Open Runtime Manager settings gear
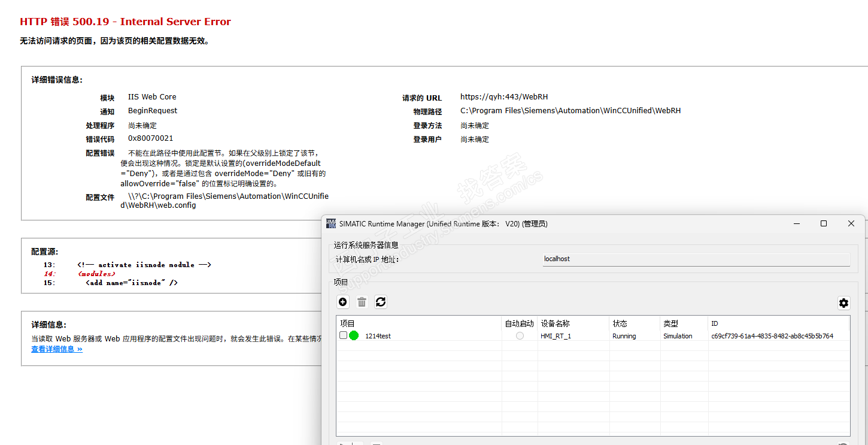The height and width of the screenshot is (445, 868). tap(843, 303)
